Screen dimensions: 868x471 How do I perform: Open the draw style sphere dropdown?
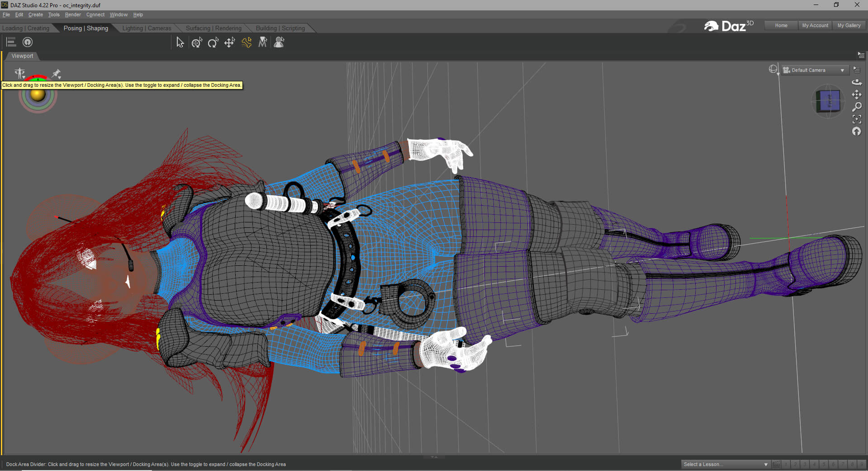tap(773, 70)
